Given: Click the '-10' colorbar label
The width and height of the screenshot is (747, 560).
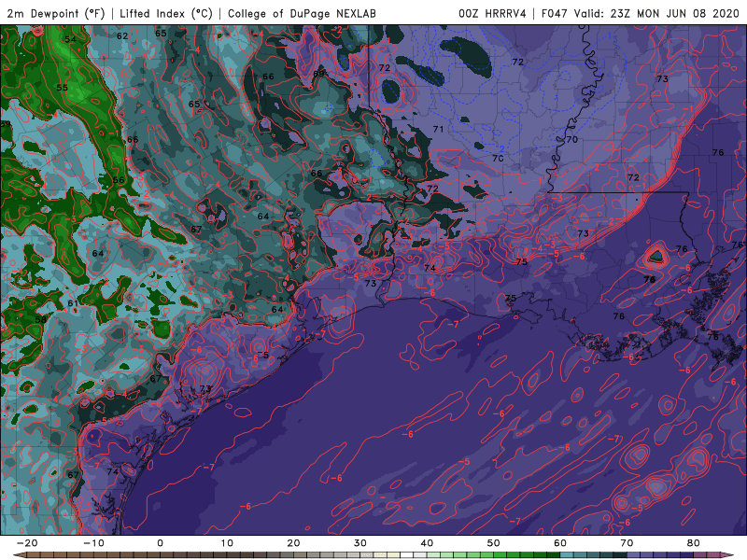Looking at the screenshot, I should 93,543.
